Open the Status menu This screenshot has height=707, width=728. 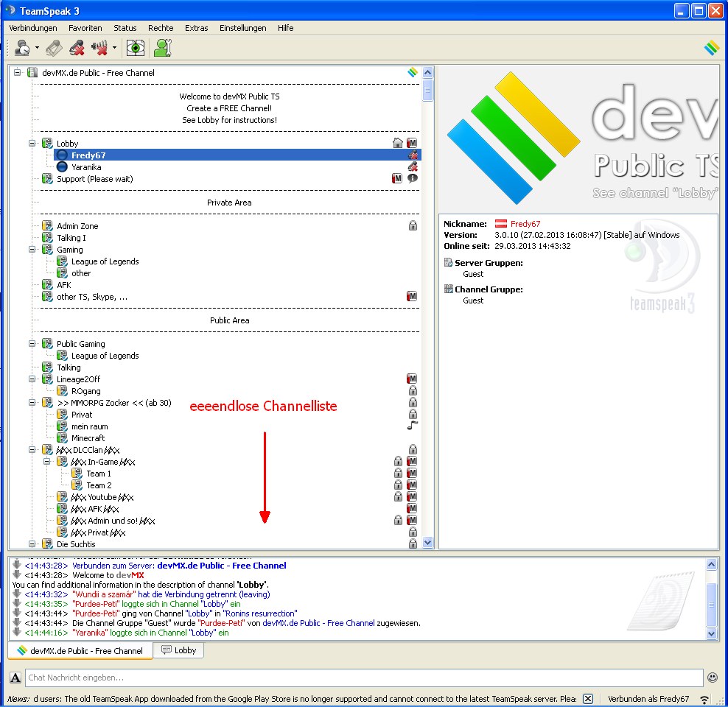tap(125, 28)
